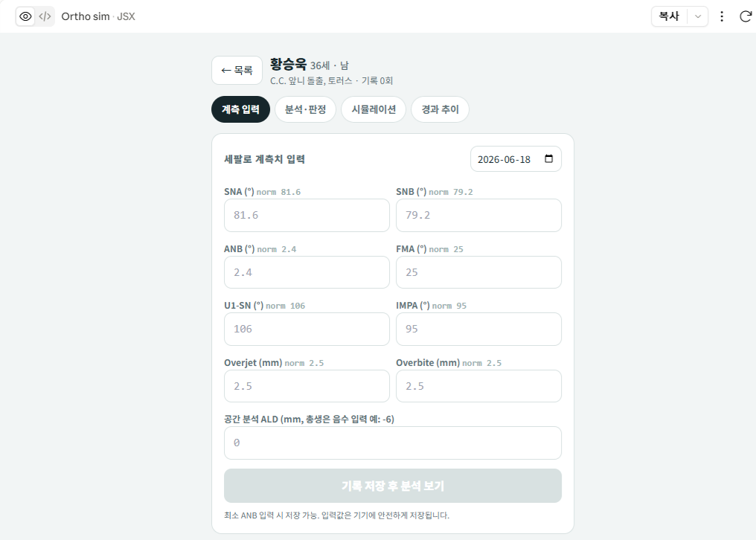
Task: Select the FMA input field
Action: coord(478,272)
